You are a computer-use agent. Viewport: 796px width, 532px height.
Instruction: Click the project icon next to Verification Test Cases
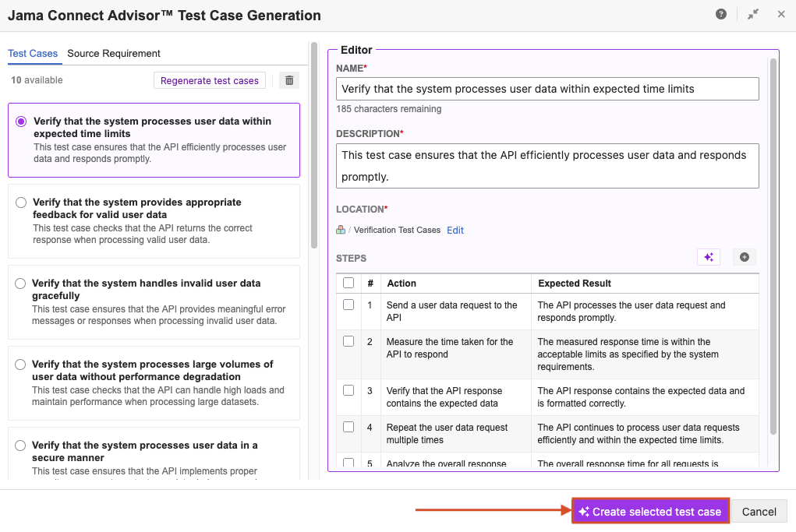point(339,230)
